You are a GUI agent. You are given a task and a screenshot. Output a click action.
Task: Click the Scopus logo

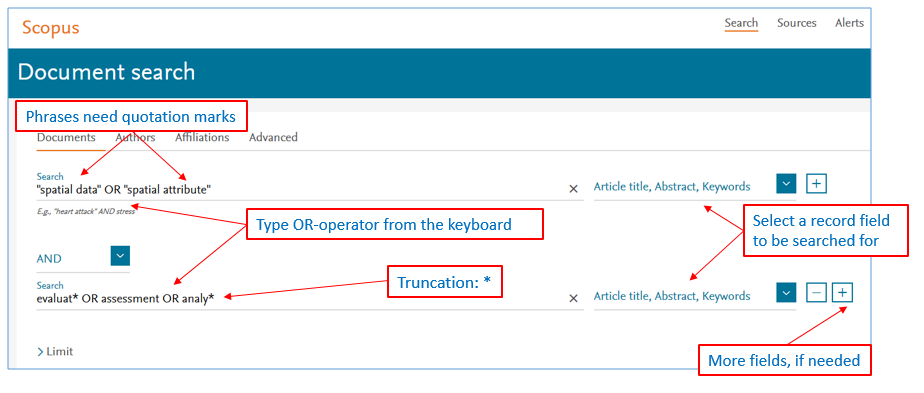click(51, 28)
